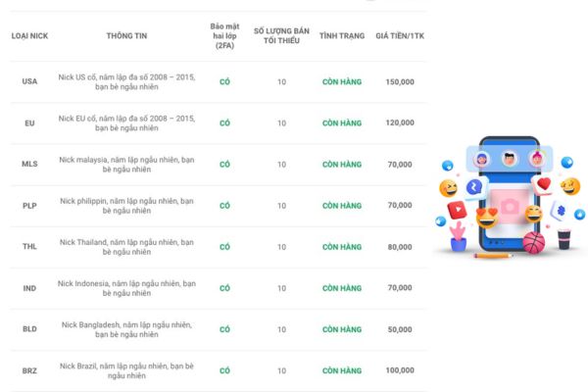Click 'CÒN HÀNG' status in BRZ row

[342, 371]
